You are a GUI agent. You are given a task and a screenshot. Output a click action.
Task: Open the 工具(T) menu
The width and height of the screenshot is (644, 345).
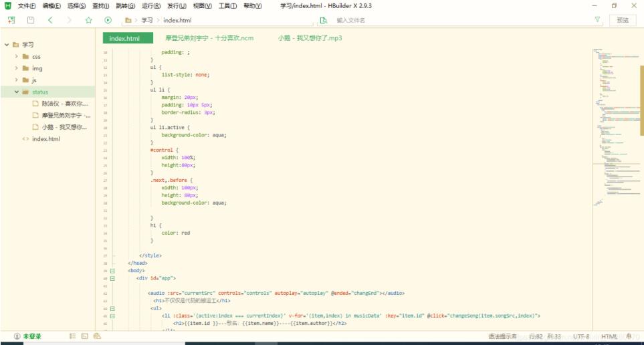pyautogui.click(x=227, y=6)
